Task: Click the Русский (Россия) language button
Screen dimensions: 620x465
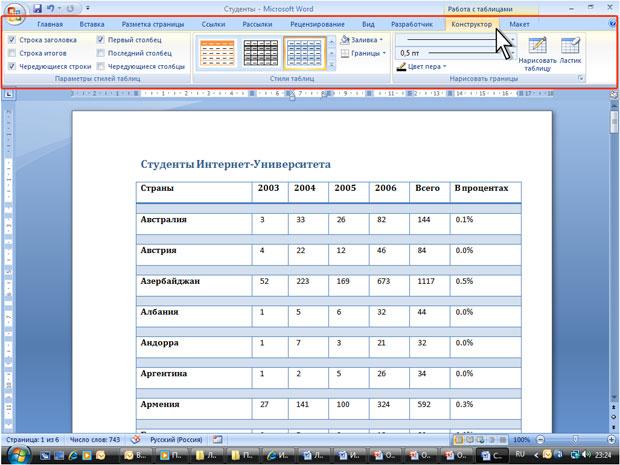Action: pyautogui.click(x=176, y=440)
